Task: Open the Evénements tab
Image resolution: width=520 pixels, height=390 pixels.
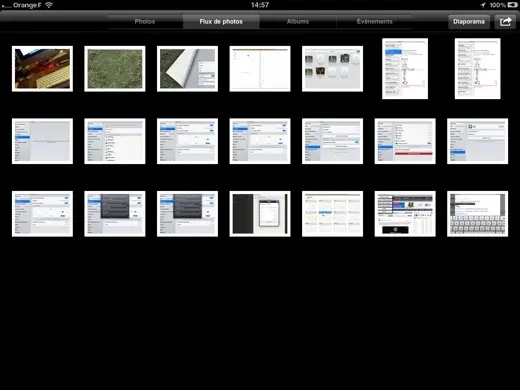Action: 374,21
